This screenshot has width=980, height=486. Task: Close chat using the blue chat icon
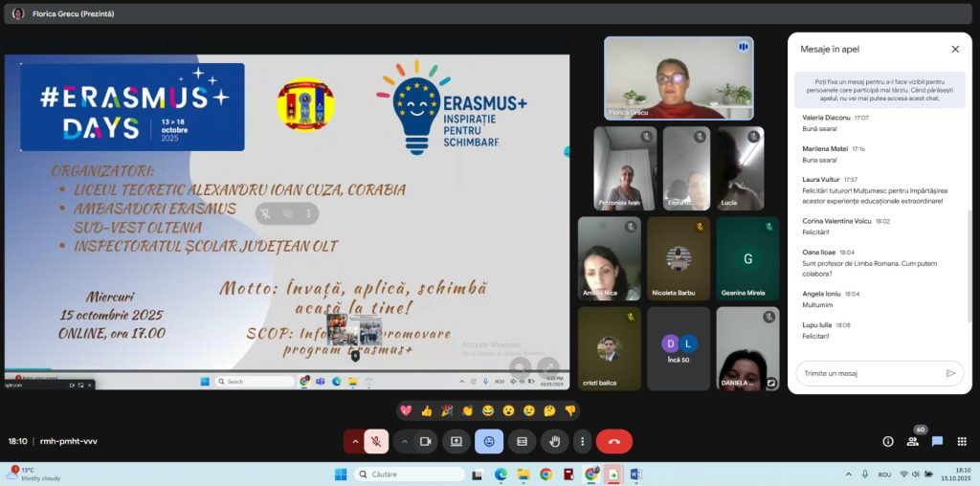937,441
